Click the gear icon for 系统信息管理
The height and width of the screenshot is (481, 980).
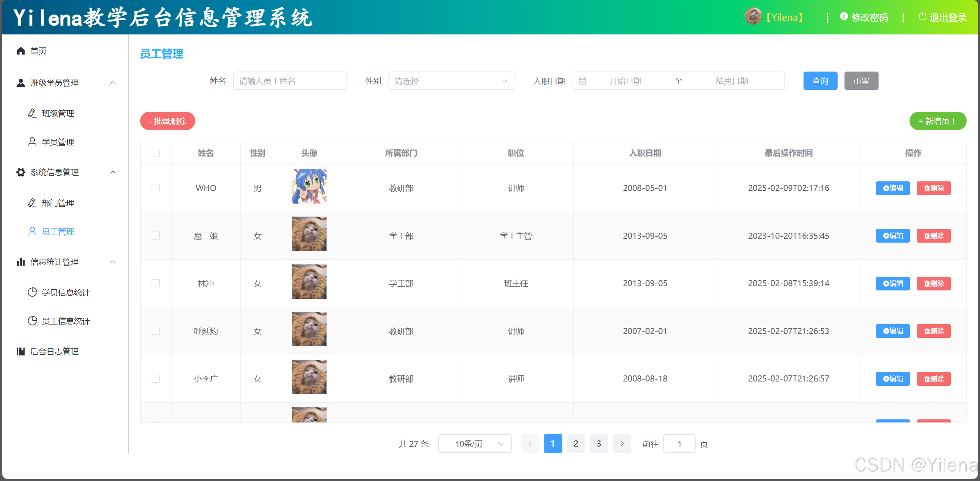(x=21, y=172)
